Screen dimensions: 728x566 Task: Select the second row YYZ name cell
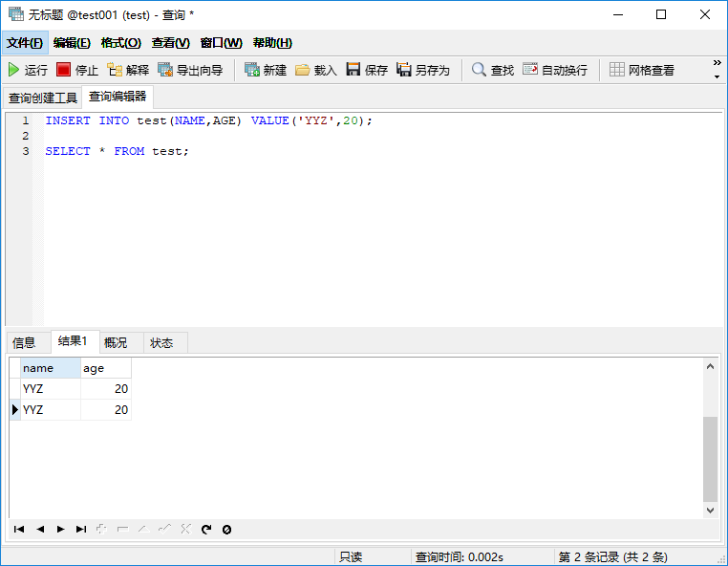coord(50,409)
